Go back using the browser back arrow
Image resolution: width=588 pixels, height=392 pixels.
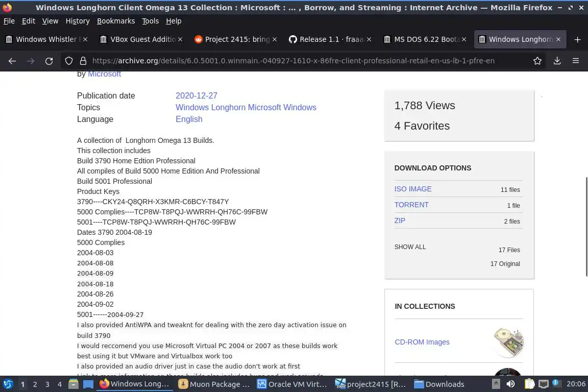point(12,61)
